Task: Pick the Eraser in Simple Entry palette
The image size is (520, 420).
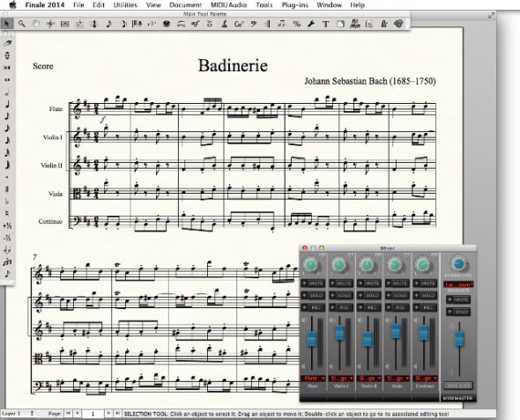Action: [x=7, y=43]
